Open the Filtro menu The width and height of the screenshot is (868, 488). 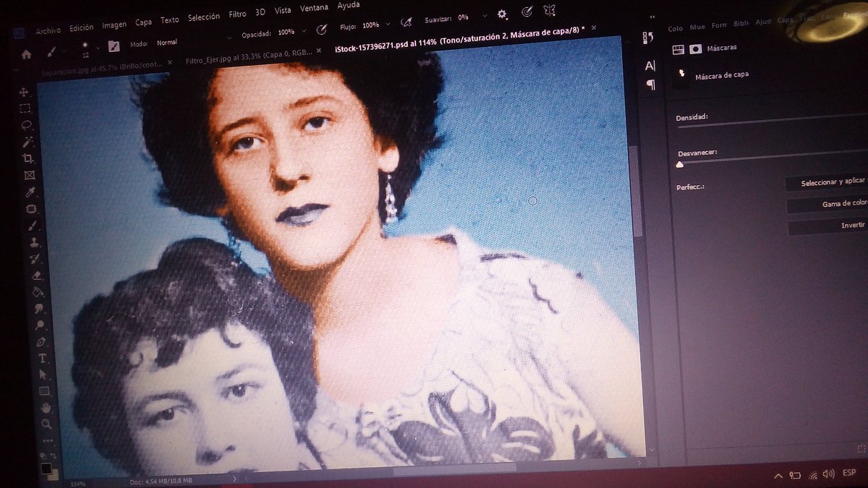tap(237, 14)
